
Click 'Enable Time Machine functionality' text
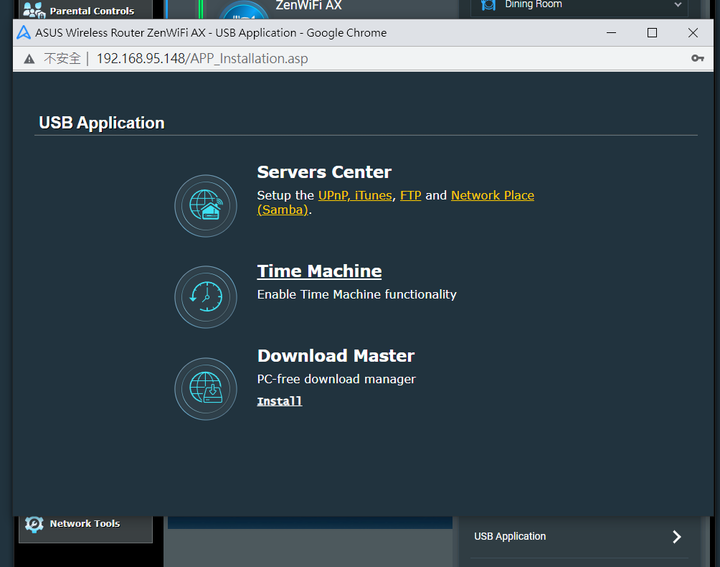357,294
